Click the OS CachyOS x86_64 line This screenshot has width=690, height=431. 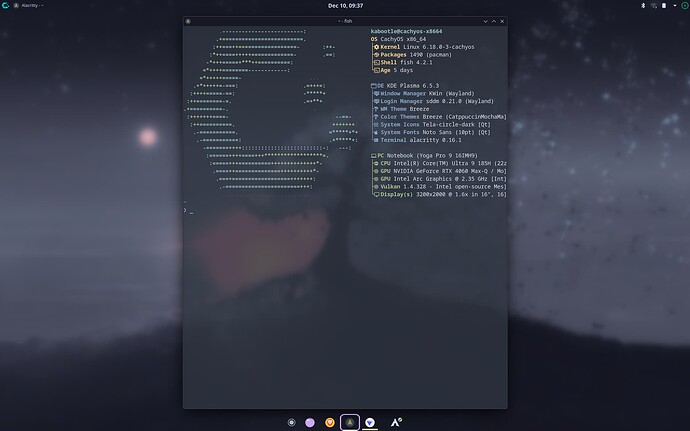point(398,39)
